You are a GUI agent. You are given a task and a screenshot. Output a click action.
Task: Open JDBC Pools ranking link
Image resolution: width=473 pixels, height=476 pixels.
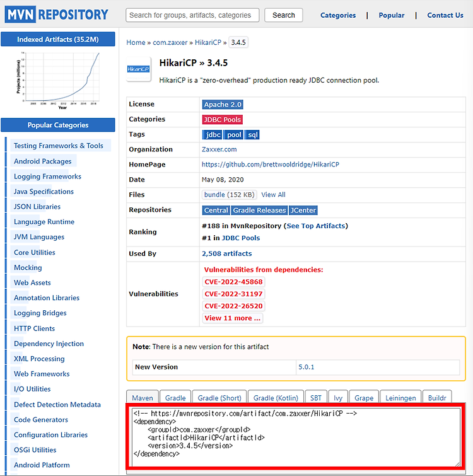[241, 238]
